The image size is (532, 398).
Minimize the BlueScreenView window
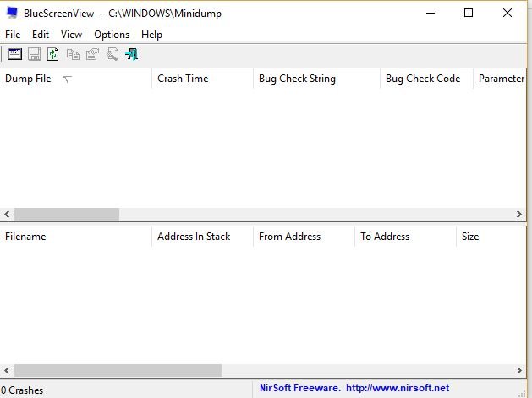[431, 13]
